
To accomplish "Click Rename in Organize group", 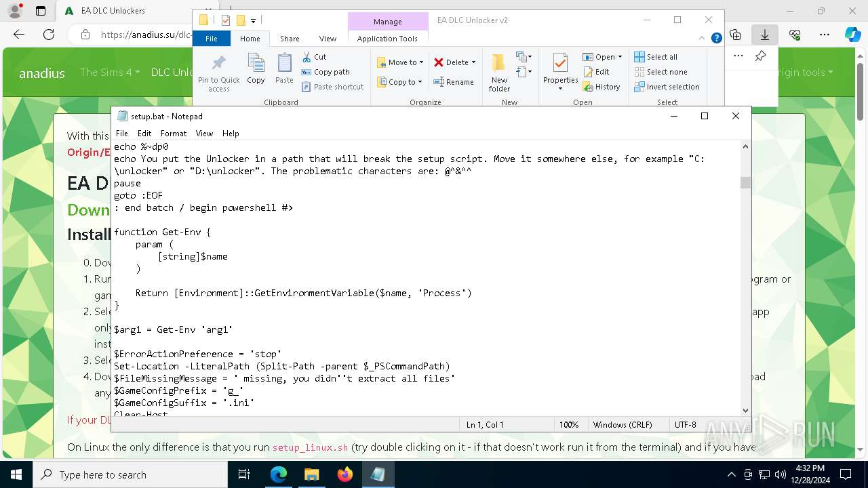I will pyautogui.click(x=454, y=82).
